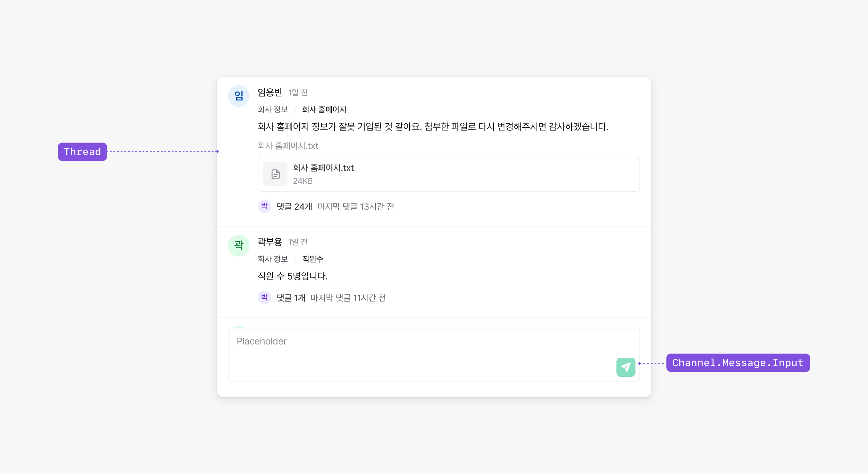Expand the 댓글 1개 replies thread

pos(291,298)
